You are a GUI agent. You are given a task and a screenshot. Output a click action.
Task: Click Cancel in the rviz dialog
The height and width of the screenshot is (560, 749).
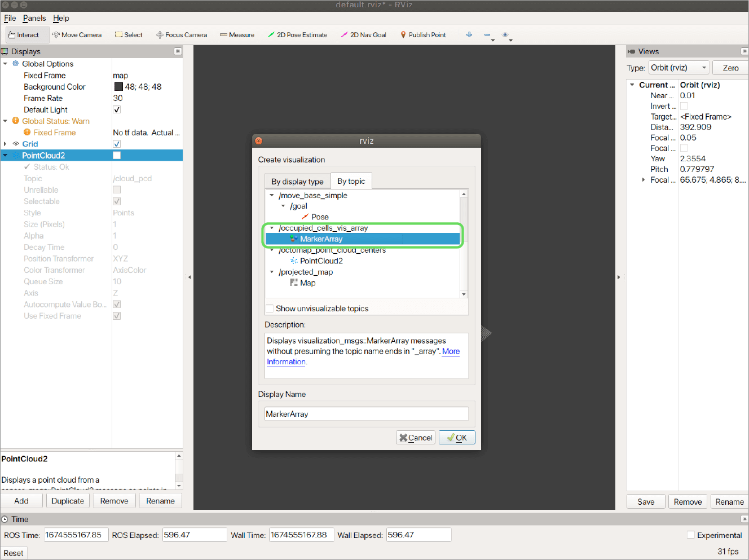coord(416,438)
